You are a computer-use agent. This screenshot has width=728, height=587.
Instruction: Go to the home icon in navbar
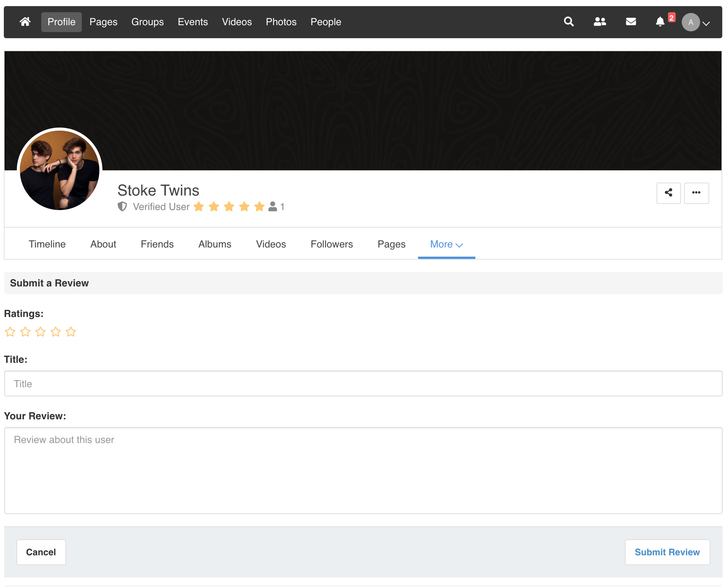(25, 22)
